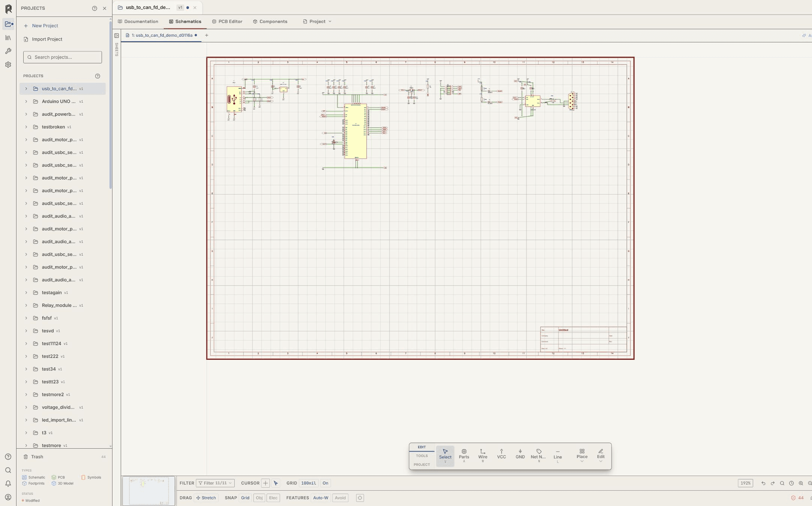Screen dimensions: 812x506
Task: Open history clock icon
Action: pos(791,483)
